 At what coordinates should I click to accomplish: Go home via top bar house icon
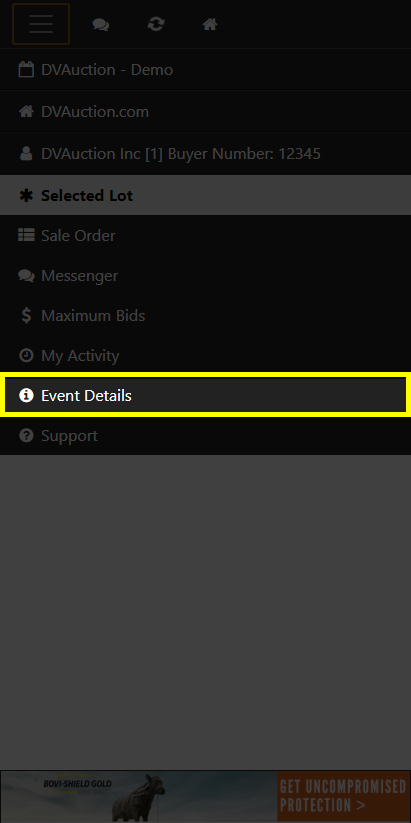(210, 24)
